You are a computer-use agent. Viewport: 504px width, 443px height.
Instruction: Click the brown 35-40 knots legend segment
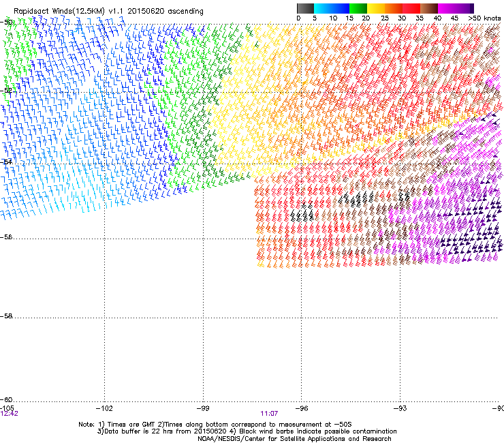tap(429, 8)
